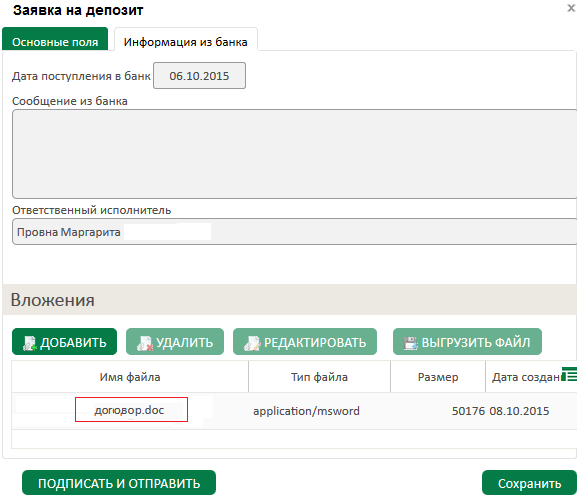
Task: Click the pencil-document icon on РЕДАКТИРОВАТЬ
Action: [252, 343]
